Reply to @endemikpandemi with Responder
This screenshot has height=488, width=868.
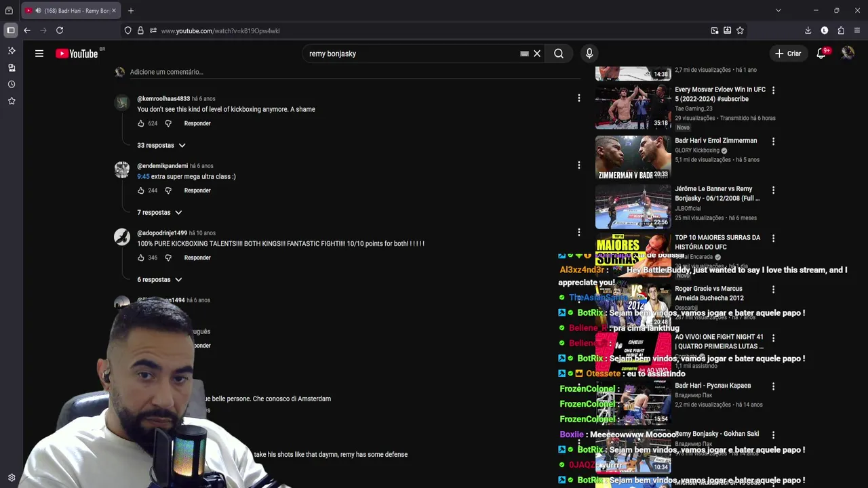click(197, 190)
